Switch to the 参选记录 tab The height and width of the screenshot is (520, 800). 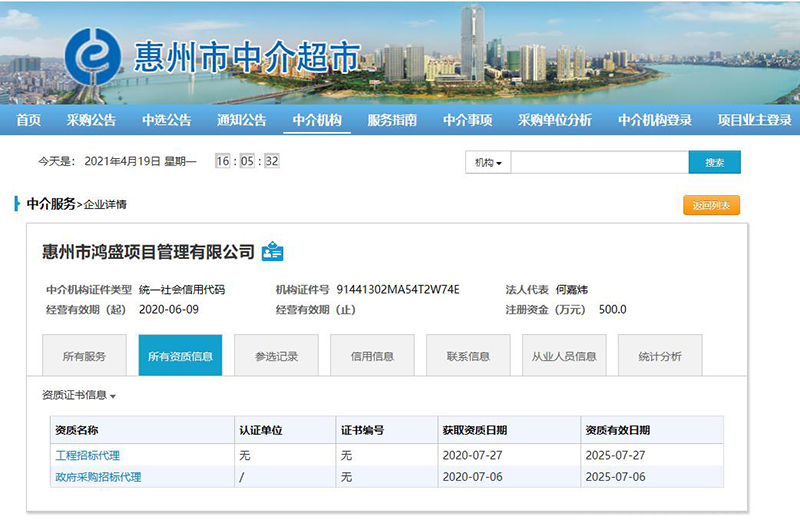(x=276, y=356)
